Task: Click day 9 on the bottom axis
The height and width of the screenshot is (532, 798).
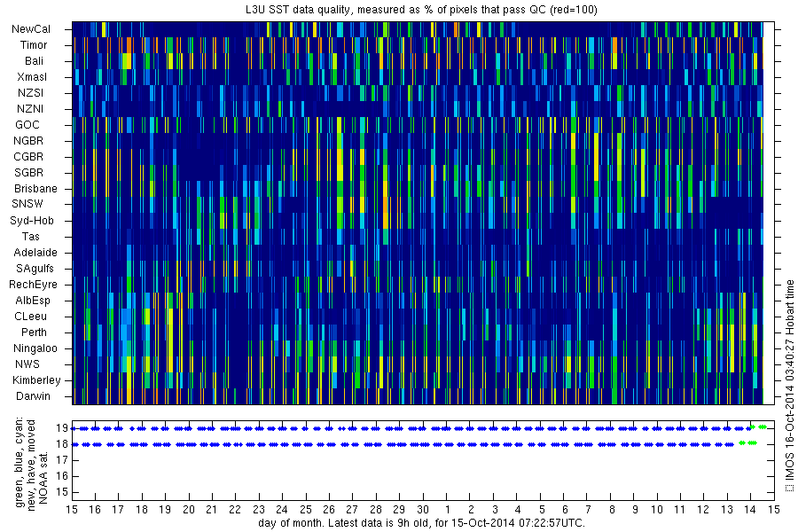Action: click(635, 510)
